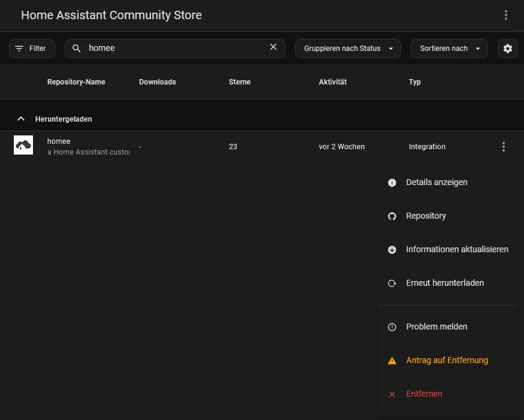Click the star count 23
524x420 pixels.
(x=233, y=147)
